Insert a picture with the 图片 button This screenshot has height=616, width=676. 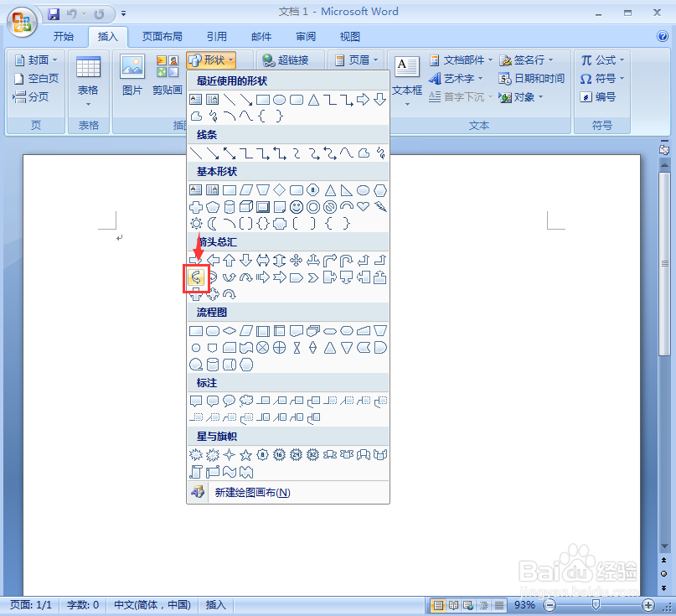[x=132, y=75]
